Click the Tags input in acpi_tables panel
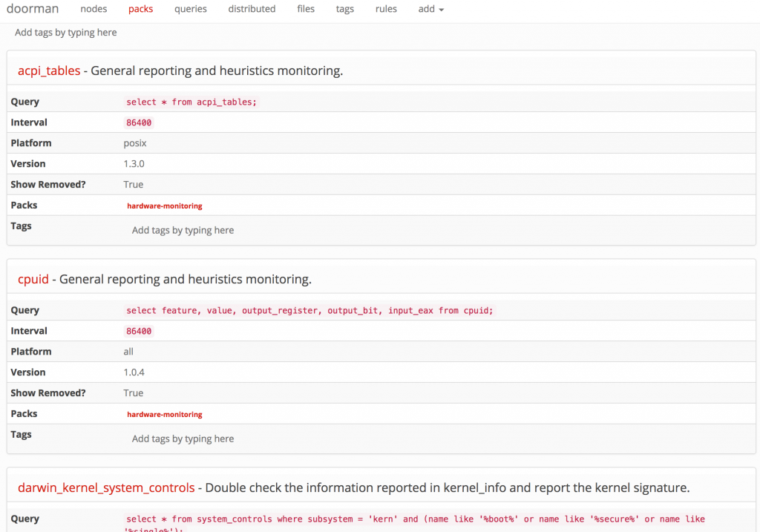The width and height of the screenshot is (760, 532). [x=183, y=231]
